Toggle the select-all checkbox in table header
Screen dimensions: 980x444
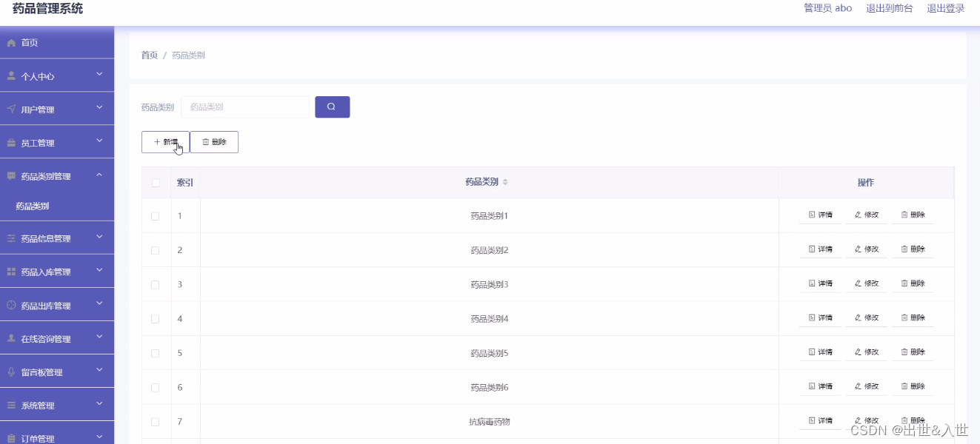[x=156, y=183]
